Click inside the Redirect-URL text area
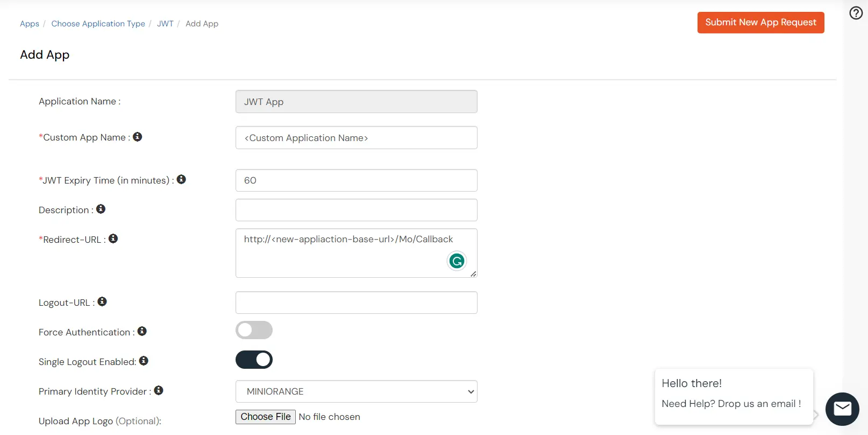The width and height of the screenshot is (868, 435). [357, 253]
